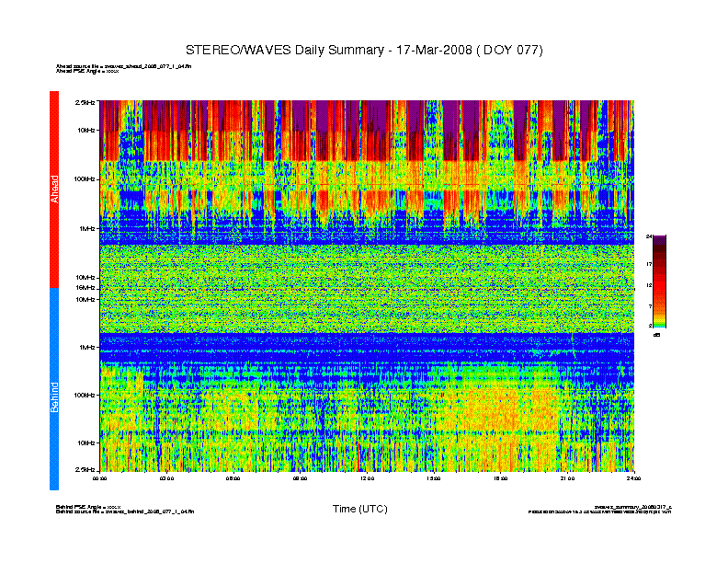The width and height of the screenshot is (728, 563).
Task: Click the Time (UTC) axis label
Action: click(x=359, y=509)
